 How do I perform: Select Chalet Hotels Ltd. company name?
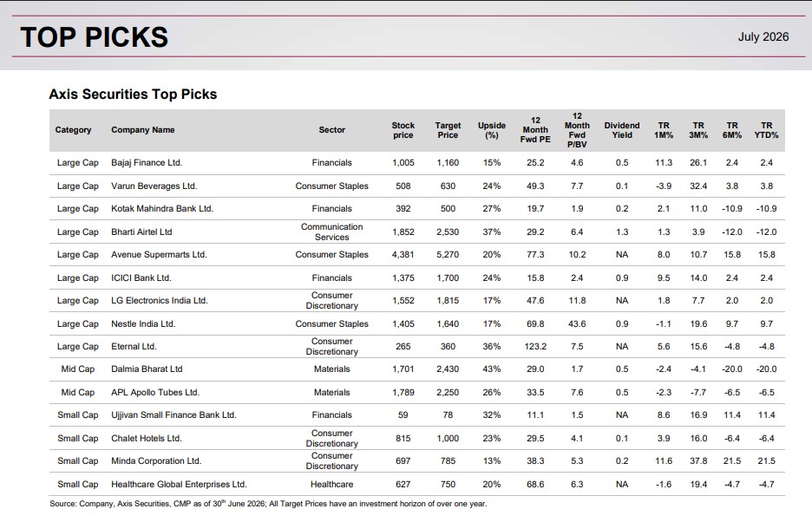pos(147,439)
